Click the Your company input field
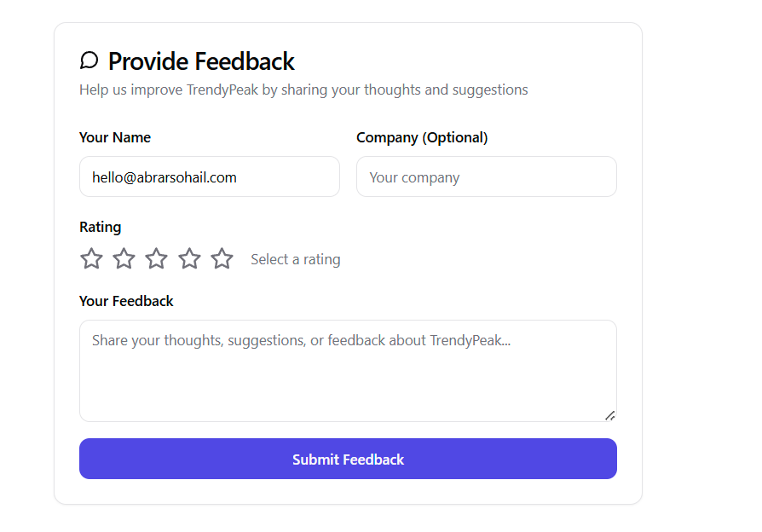This screenshot has width=762, height=532. (486, 176)
